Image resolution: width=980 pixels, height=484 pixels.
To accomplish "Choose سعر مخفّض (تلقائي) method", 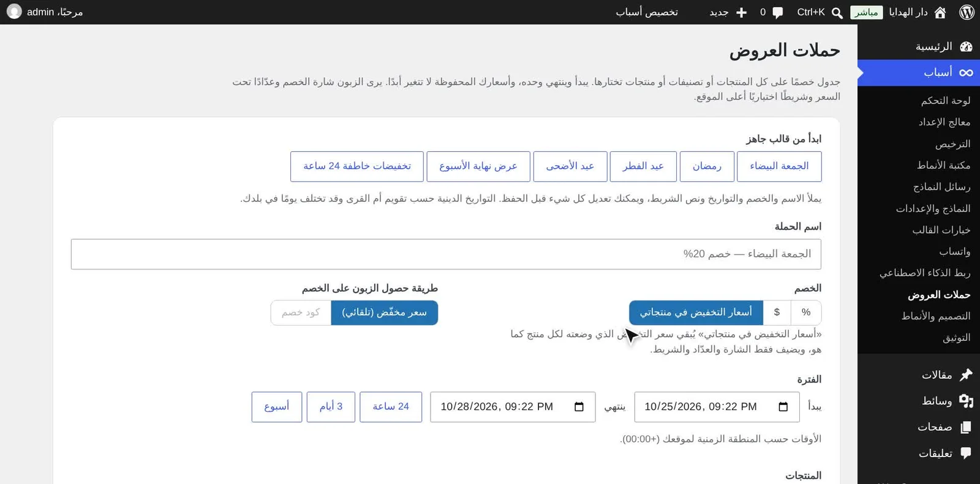I will coord(385,313).
